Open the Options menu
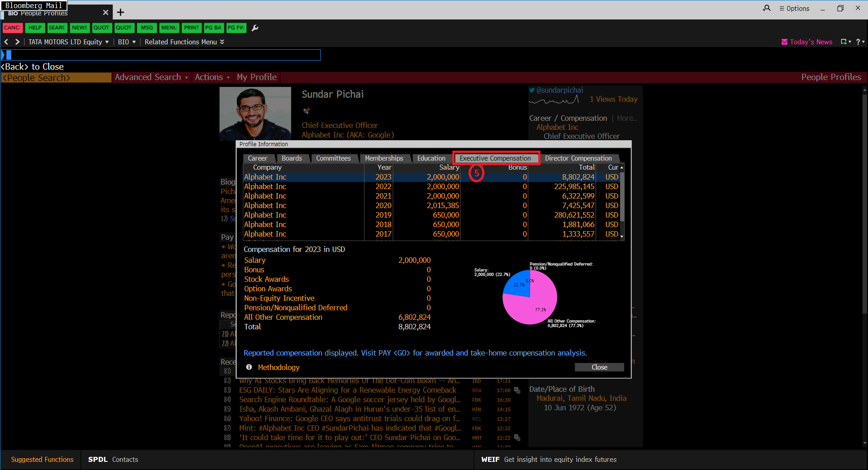The image size is (868, 470). (x=794, y=8)
